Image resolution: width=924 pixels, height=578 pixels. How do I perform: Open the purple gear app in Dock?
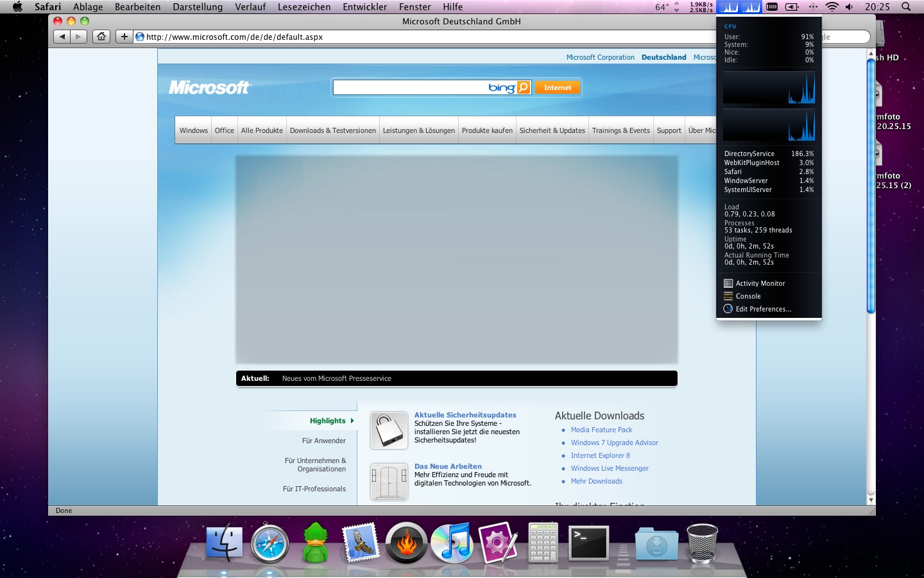pyautogui.click(x=497, y=543)
